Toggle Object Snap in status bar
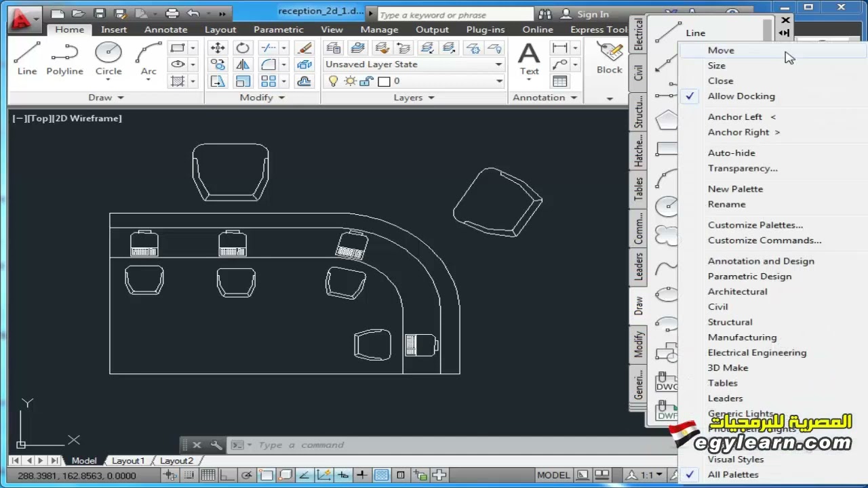The height and width of the screenshot is (488, 868). [266, 475]
